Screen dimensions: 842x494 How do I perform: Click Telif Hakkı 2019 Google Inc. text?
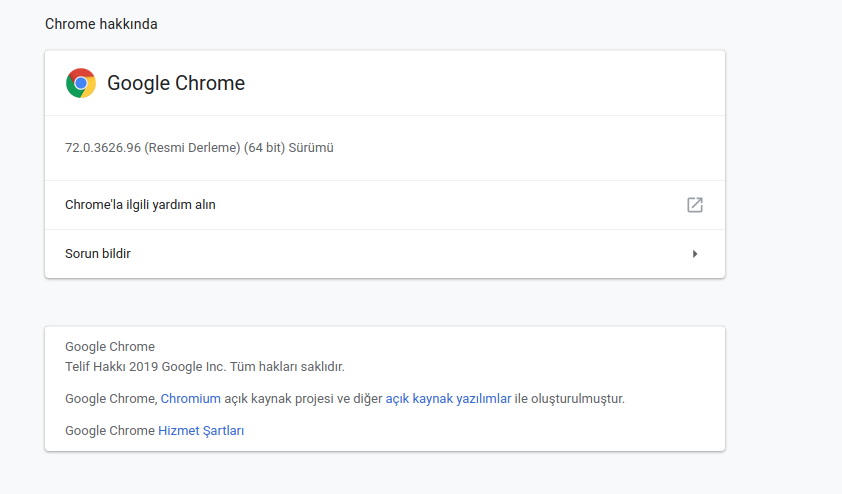click(205, 367)
